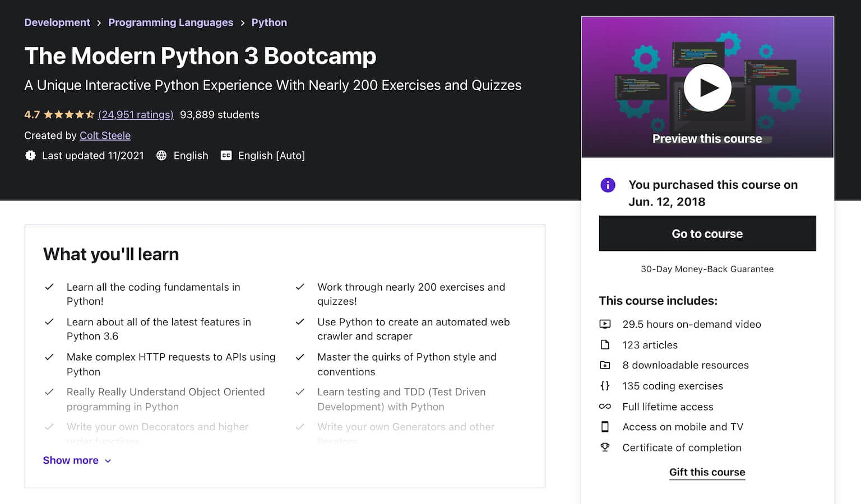861x504 pixels.
Task: Click the 29.5 hours on-demand video text
Action: point(692,324)
